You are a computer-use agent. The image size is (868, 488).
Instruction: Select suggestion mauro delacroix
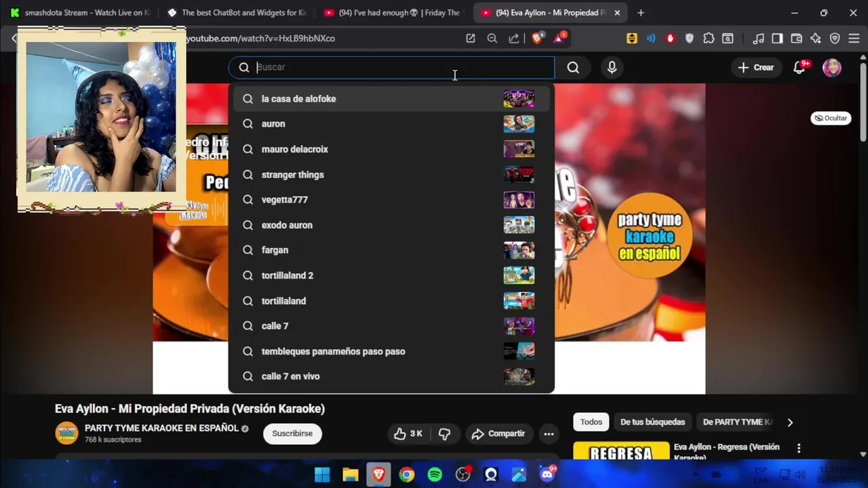tap(391, 149)
